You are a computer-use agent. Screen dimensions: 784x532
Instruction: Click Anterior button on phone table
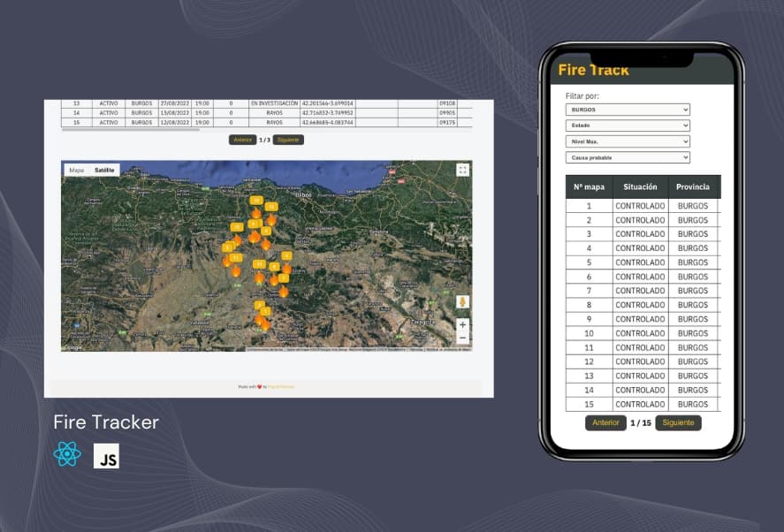(x=605, y=422)
